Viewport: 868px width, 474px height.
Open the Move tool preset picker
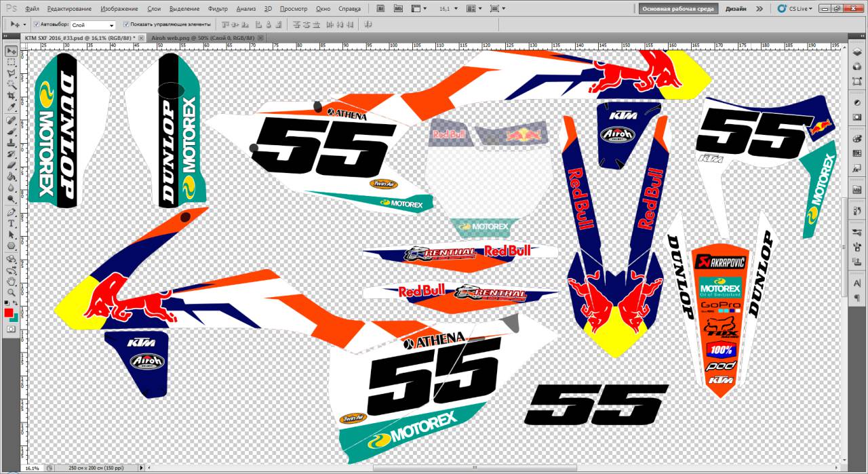(x=18, y=24)
